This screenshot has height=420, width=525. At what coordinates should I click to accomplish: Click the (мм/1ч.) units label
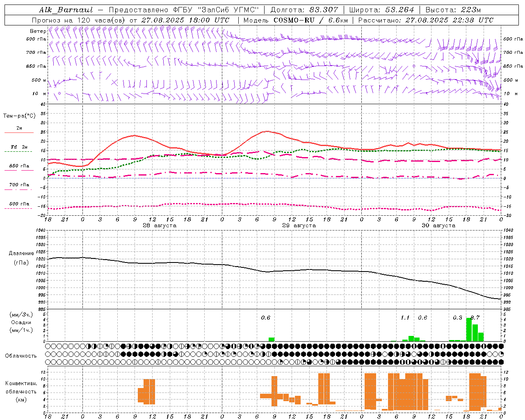coord(21,330)
